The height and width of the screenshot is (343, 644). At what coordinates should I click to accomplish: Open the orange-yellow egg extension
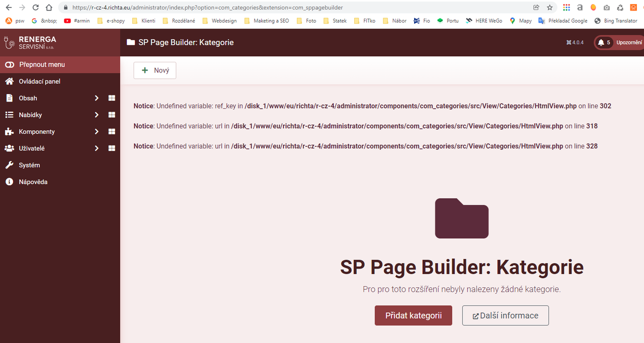pos(593,8)
